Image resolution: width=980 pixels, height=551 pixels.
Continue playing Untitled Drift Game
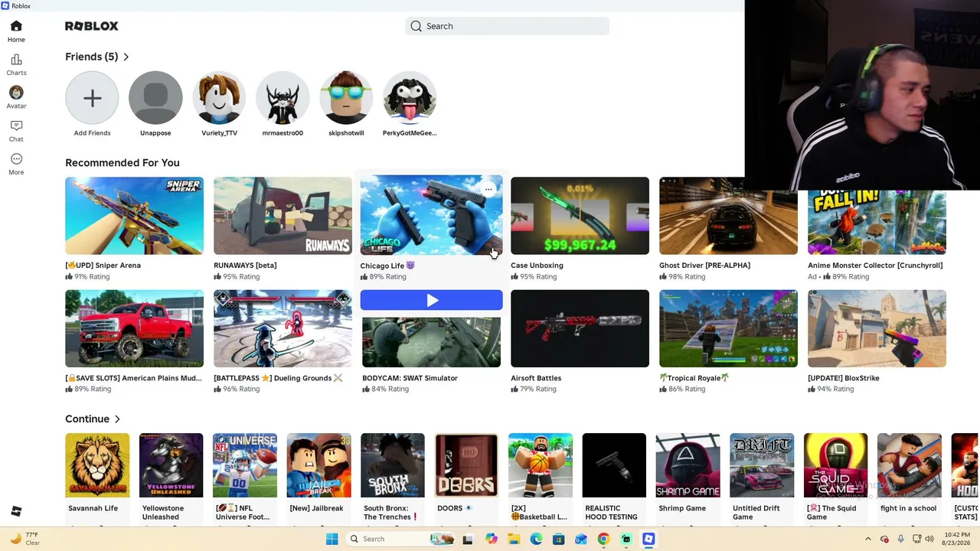click(762, 465)
